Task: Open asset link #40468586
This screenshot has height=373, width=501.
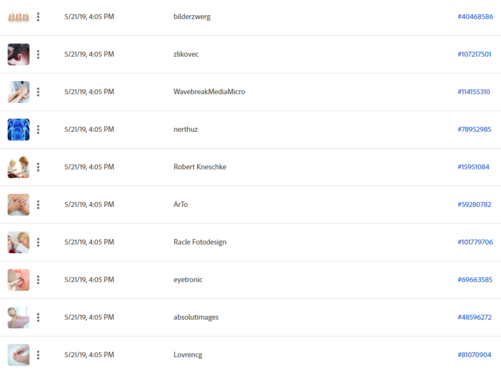Action: tap(475, 17)
